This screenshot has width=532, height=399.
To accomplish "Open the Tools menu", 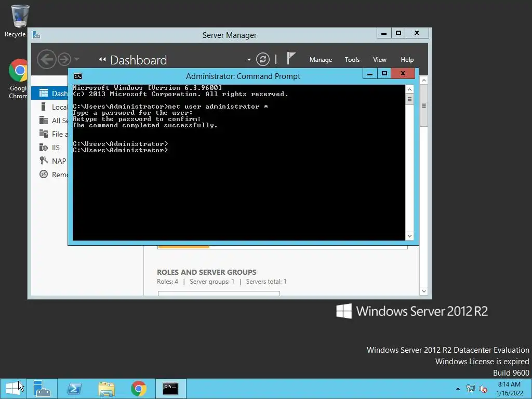I will click(x=352, y=60).
